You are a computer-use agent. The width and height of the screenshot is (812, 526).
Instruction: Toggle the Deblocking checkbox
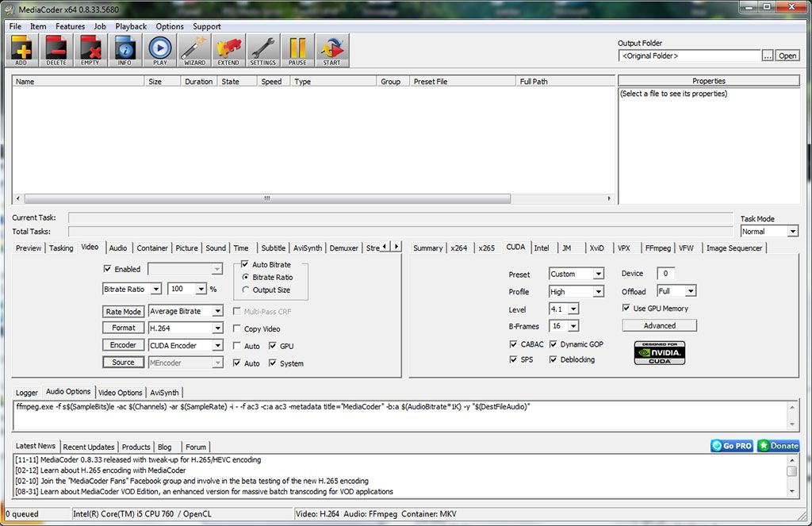553,359
